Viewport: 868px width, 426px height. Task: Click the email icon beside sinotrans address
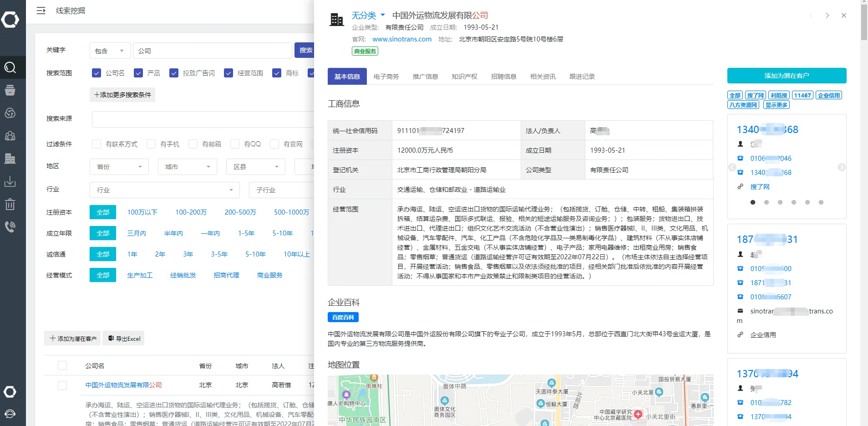(x=740, y=311)
